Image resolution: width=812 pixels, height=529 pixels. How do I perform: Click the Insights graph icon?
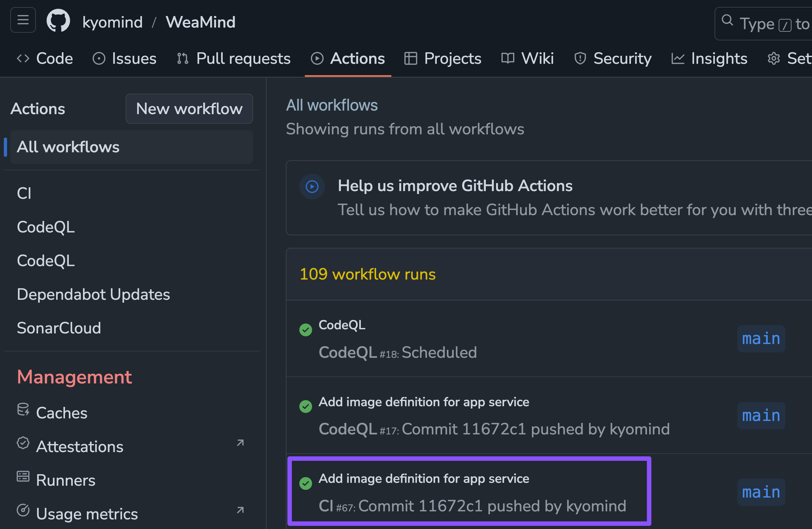(678, 58)
